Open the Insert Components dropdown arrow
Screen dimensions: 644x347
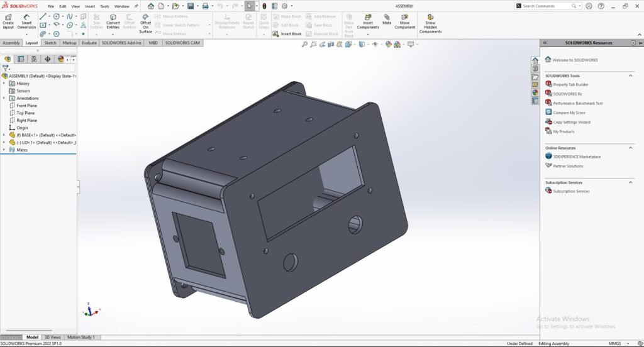point(368,35)
